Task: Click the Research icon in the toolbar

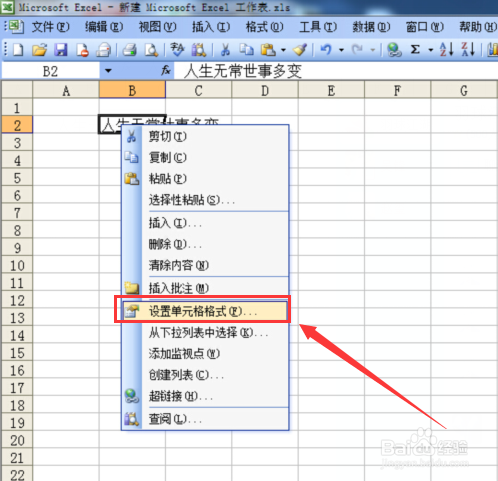Action: coord(199,50)
